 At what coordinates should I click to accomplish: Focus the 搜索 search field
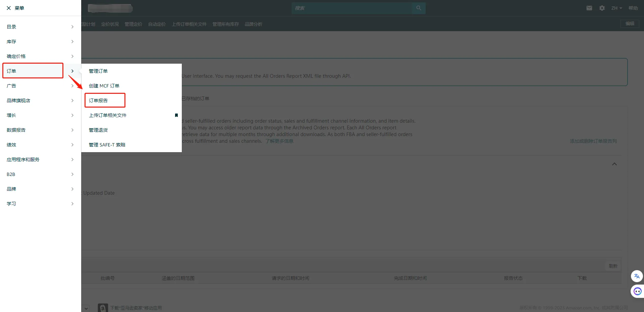pyautogui.click(x=352, y=8)
